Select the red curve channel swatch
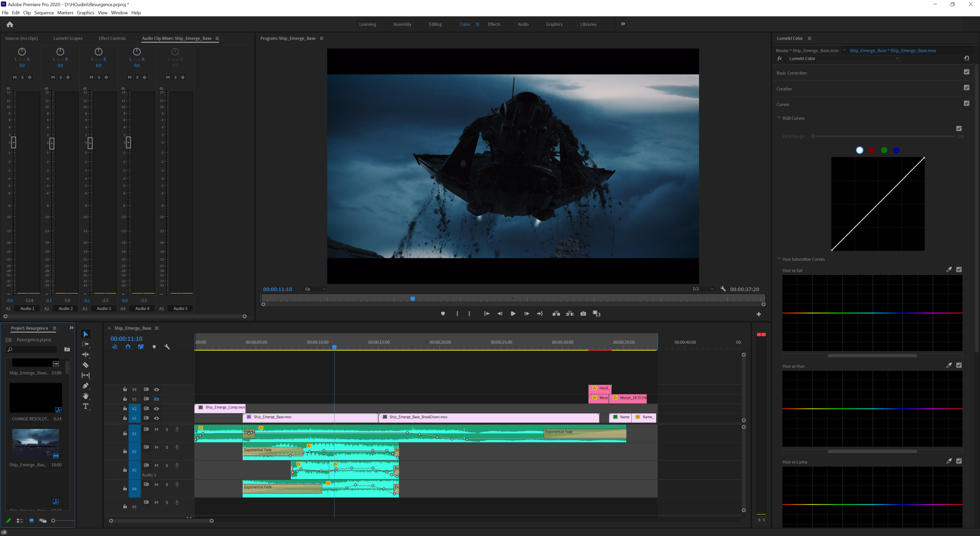 click(872, 150)
